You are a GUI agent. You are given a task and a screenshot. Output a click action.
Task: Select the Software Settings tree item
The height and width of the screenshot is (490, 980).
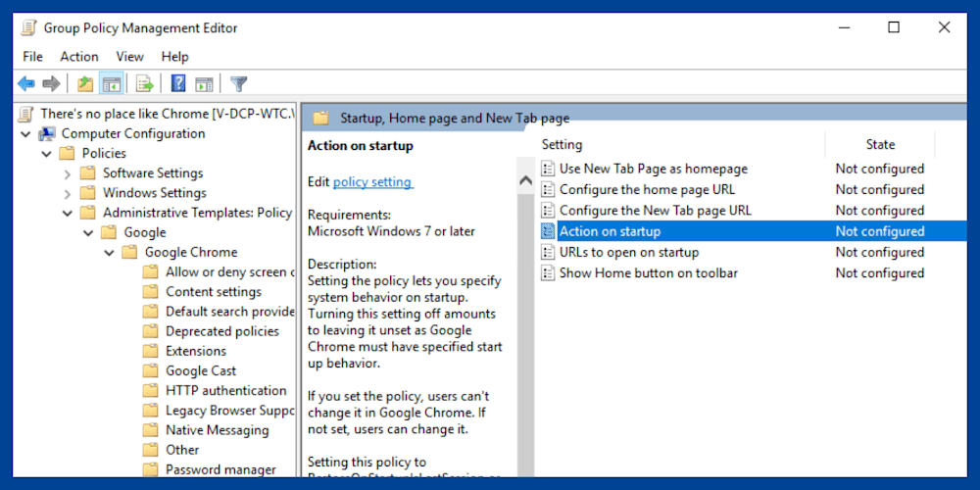153,173
